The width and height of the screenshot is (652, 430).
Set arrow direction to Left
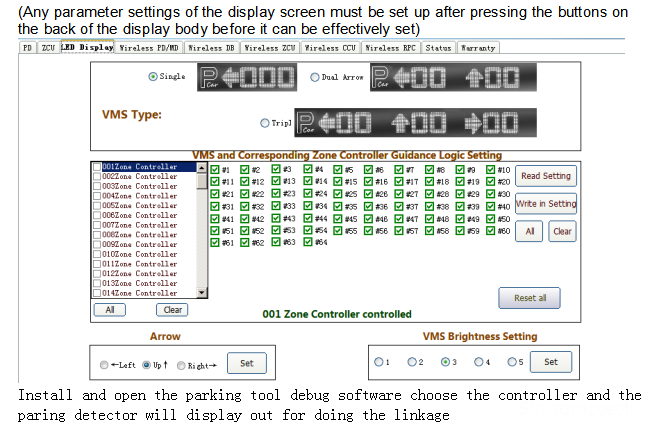coord(105,366)
